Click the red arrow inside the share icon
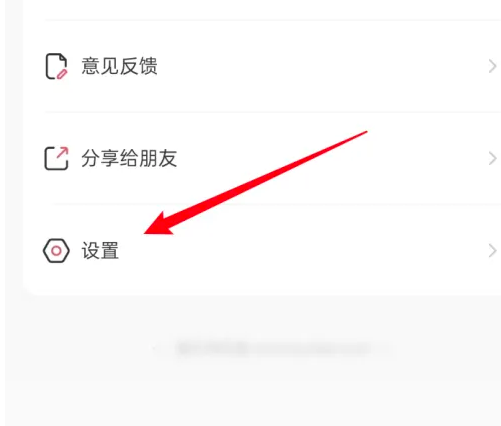This screenshot has height=426, width=501. 62,152
